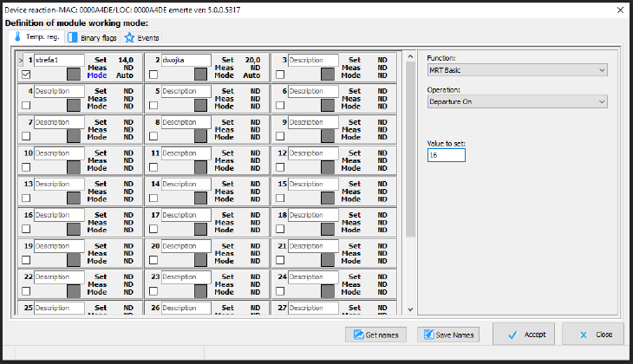This screenshot has height=364, width=633.
Task: Click the blue X icon on Close button
Action: pyautogui.click(x=584, y=335)
